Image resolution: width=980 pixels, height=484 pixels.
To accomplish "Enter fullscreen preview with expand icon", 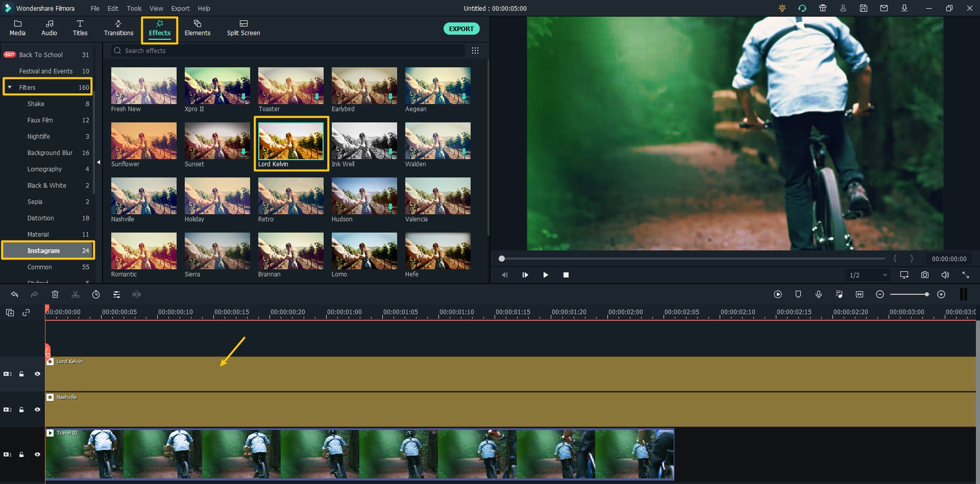I will coord(966,275).
